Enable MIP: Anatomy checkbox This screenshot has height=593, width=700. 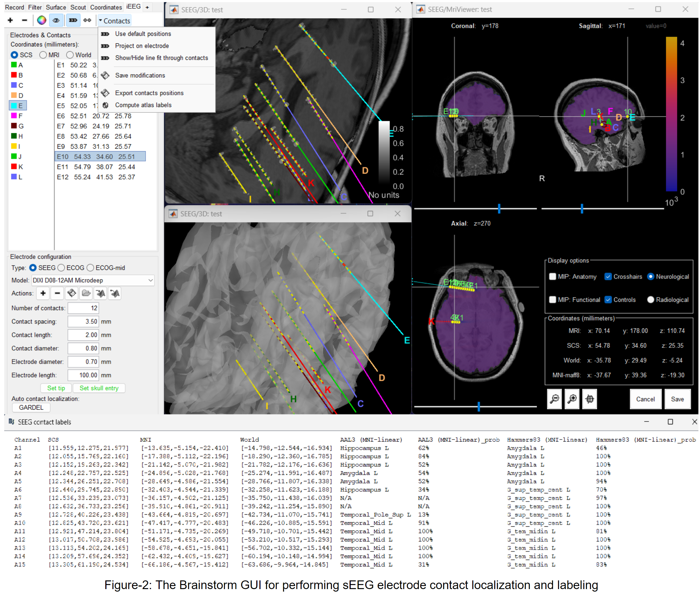tap(552, 277)
